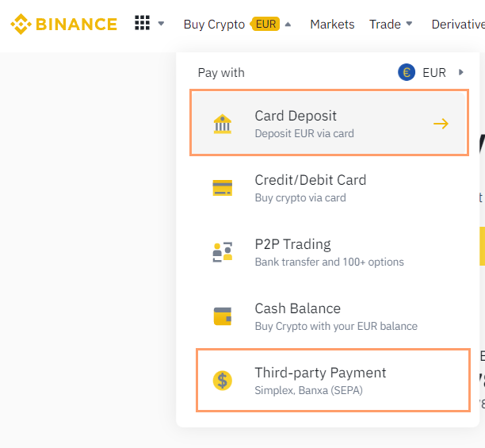Select P2P Trading option

[x=293, y=252]
